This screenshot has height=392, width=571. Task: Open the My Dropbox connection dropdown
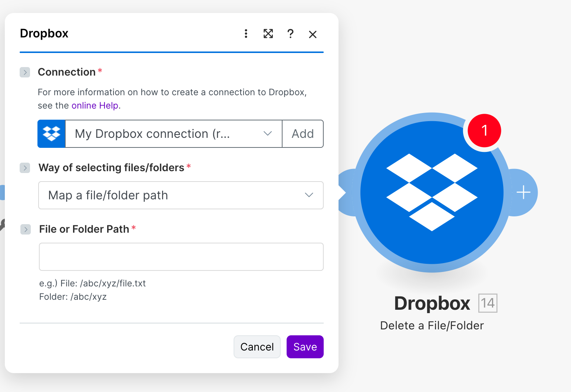[174, 134]
